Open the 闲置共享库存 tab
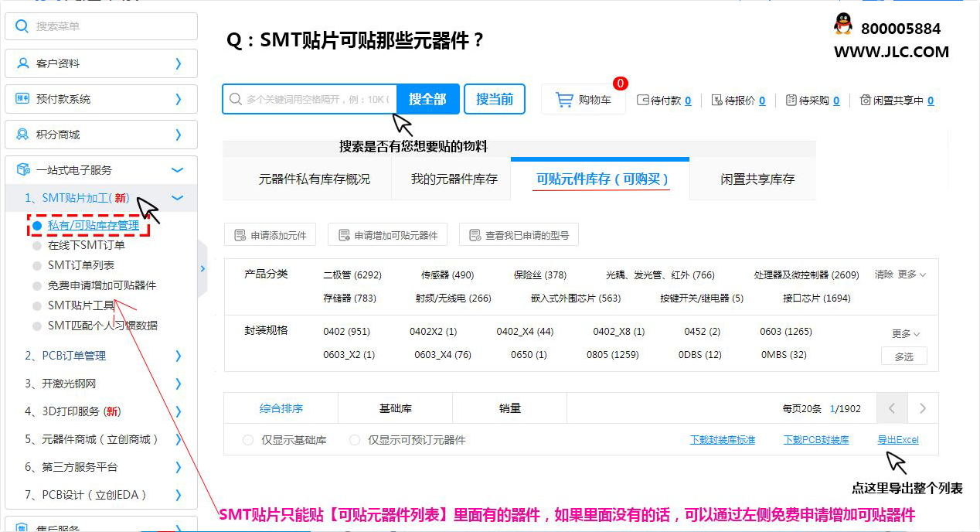 pos(757,179)
